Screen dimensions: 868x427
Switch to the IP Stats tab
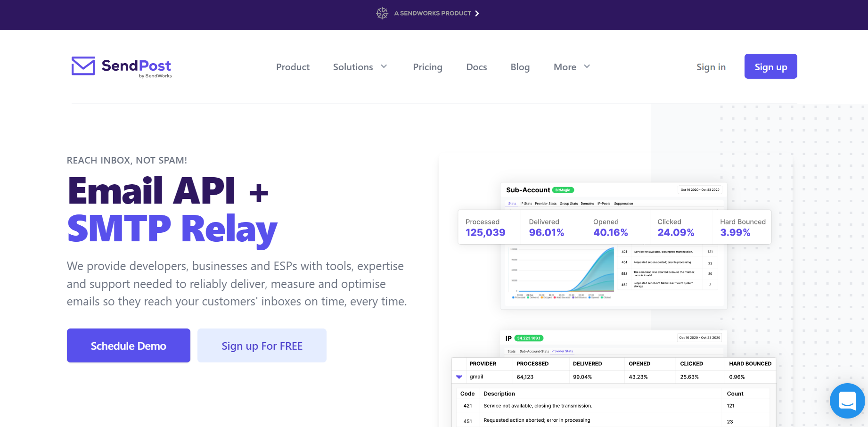click(526, 204)
